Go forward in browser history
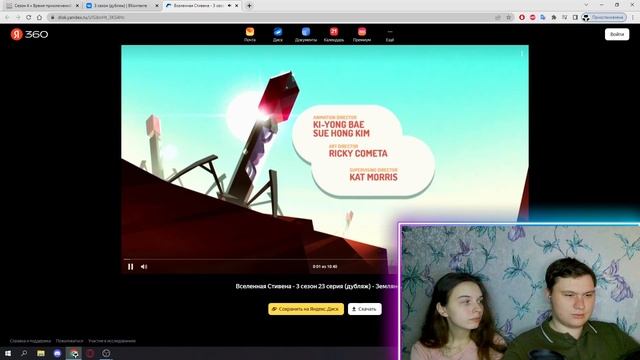Image resolution: width=640 pixels, height=360 pixels. point(18,18)
